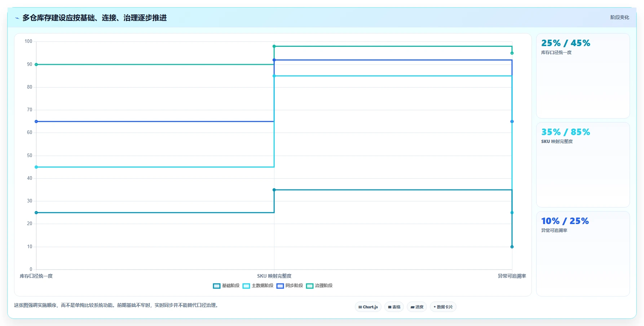Click the y-axis value 50
The height and width of the screenshot is (326, 644).
pos(30,156)
